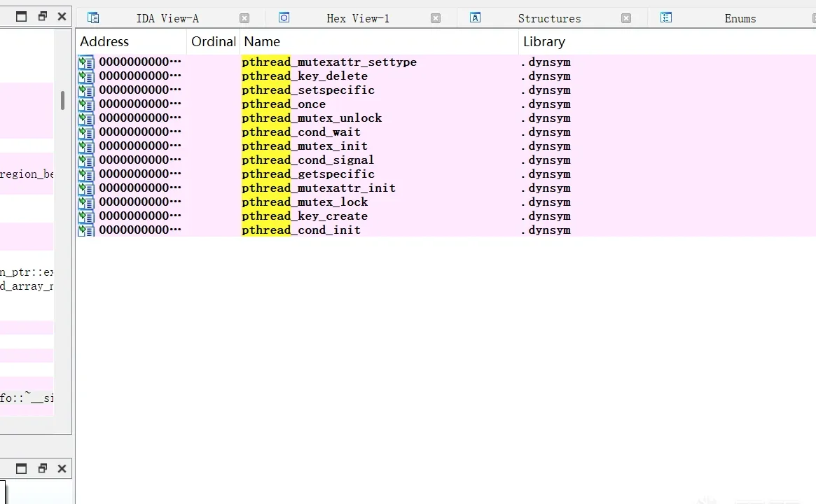
Task: Click the IDA View-A tab icon
Action: coord(93,17)
